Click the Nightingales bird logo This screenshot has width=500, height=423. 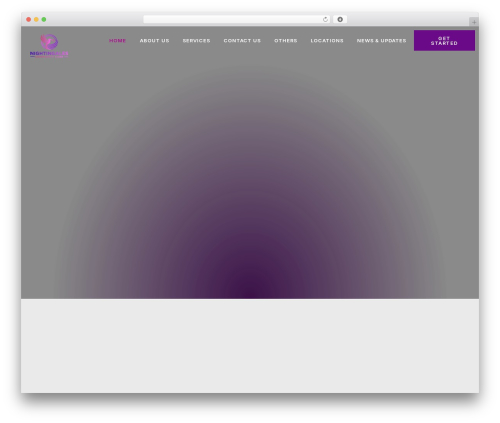point(49,46)
